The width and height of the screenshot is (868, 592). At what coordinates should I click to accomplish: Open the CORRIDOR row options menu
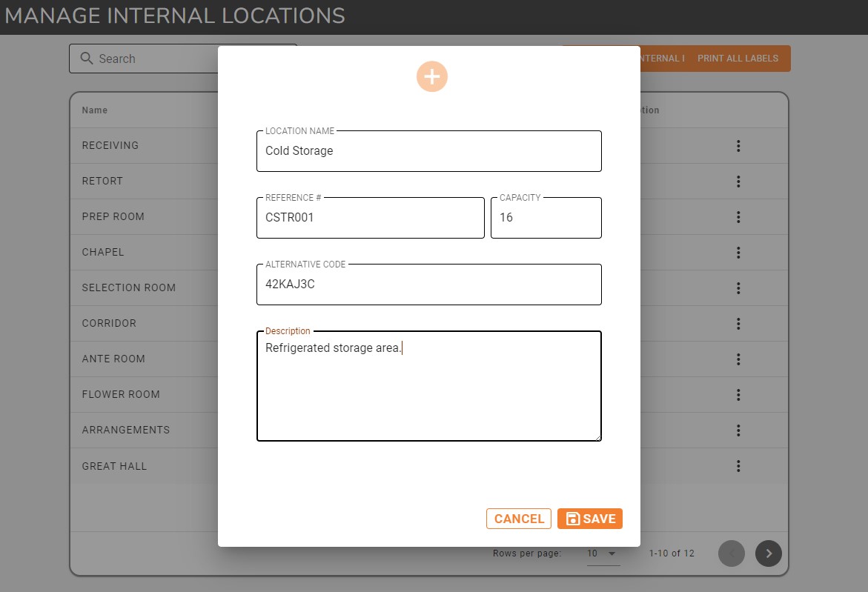tap(738, 323)
